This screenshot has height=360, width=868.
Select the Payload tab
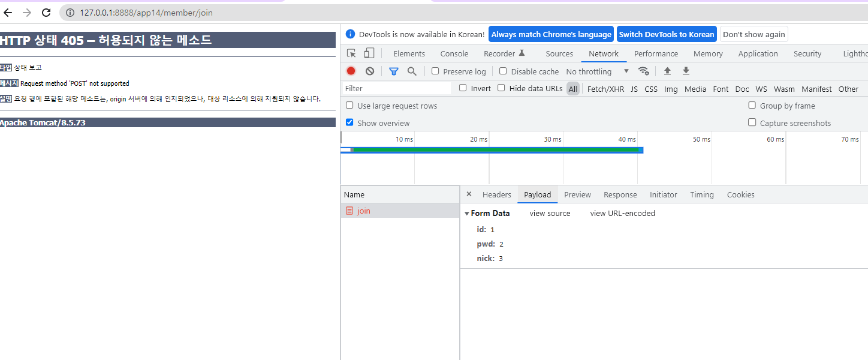[538, 194]
